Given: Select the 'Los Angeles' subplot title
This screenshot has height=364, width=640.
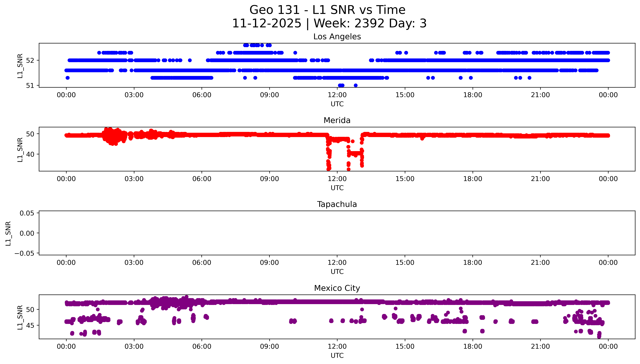Looking at the screenshot, I should pyautogui.click(x=337, y=36).
